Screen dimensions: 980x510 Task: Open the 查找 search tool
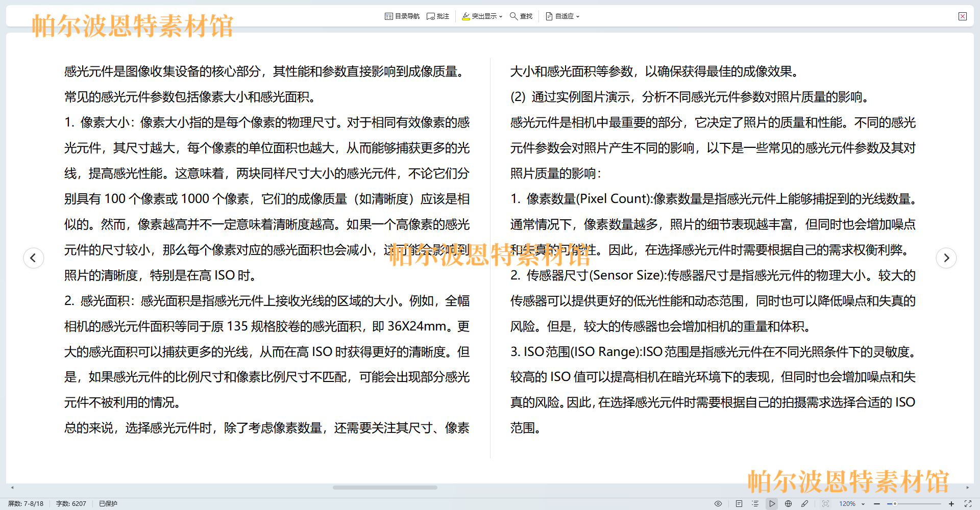click(x=521, y=16)
